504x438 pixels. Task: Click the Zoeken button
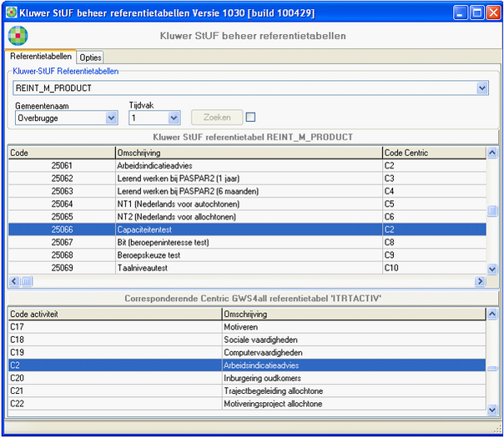pos(217,118)
